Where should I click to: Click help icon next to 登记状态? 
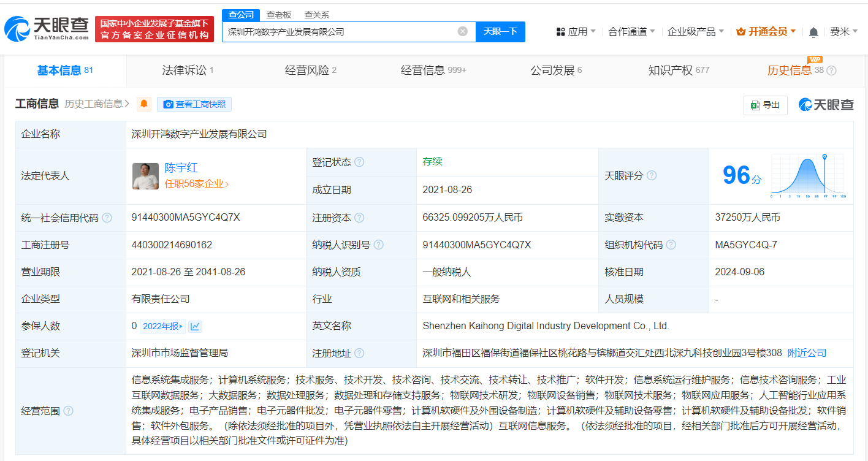359,162
